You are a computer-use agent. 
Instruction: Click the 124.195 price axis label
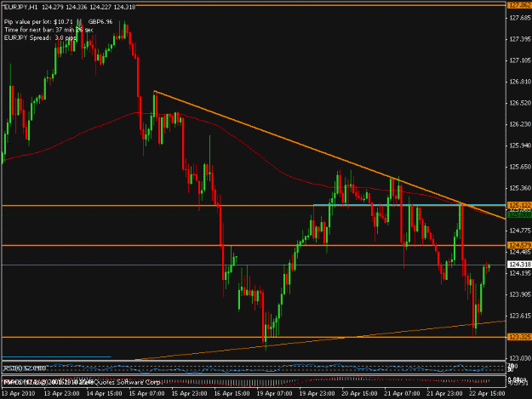(x=520, y=273)
